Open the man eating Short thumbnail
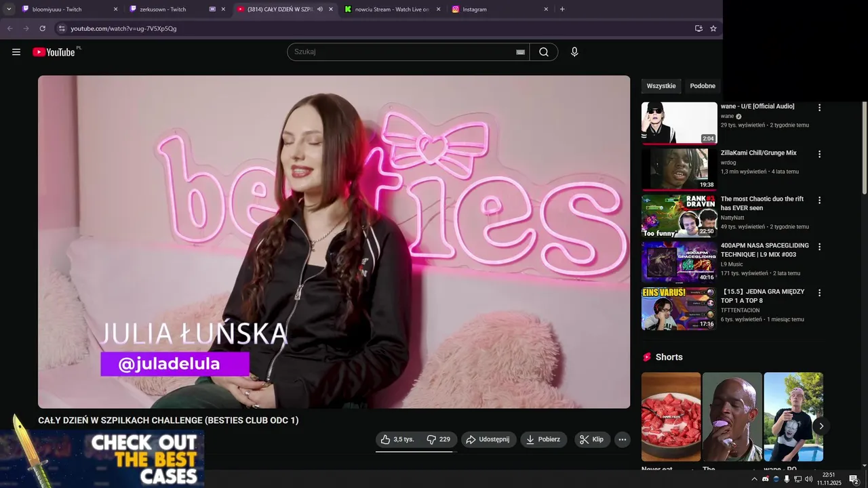Viewport: 868px width, 488px height. coord(732,417)
